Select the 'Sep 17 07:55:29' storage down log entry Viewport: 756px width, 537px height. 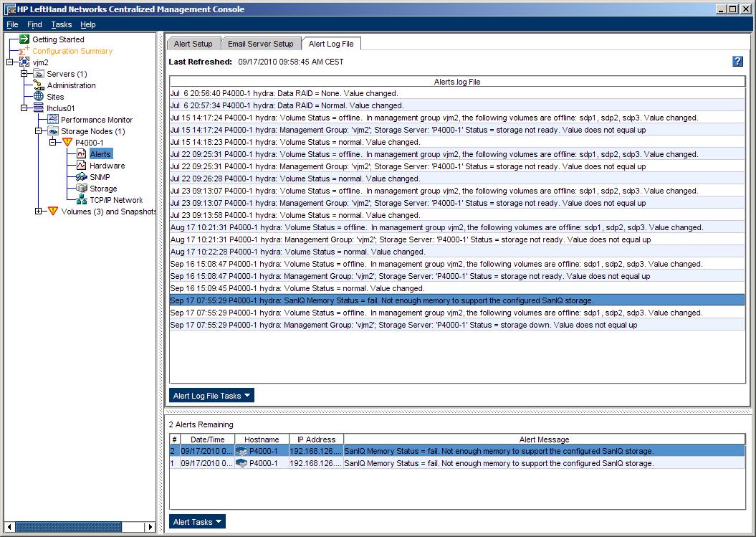pos(457,325)
